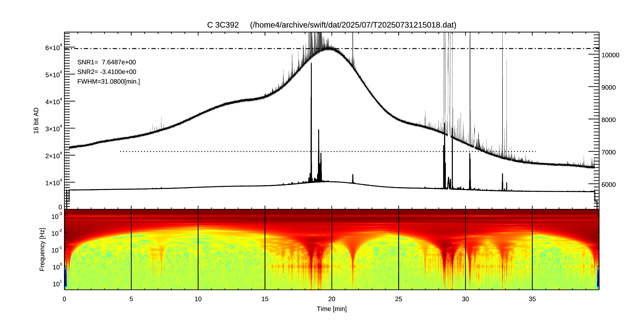Click the spectrogram vertical marker at 35 min

532,249
